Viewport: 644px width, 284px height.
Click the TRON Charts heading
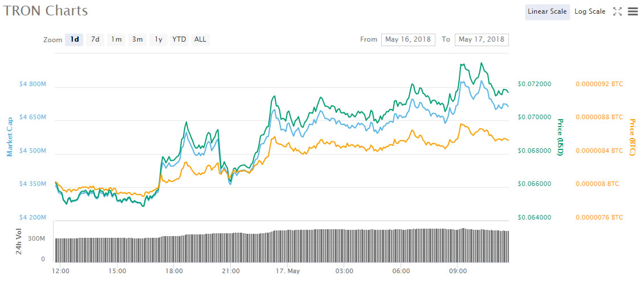coord(46,11)
